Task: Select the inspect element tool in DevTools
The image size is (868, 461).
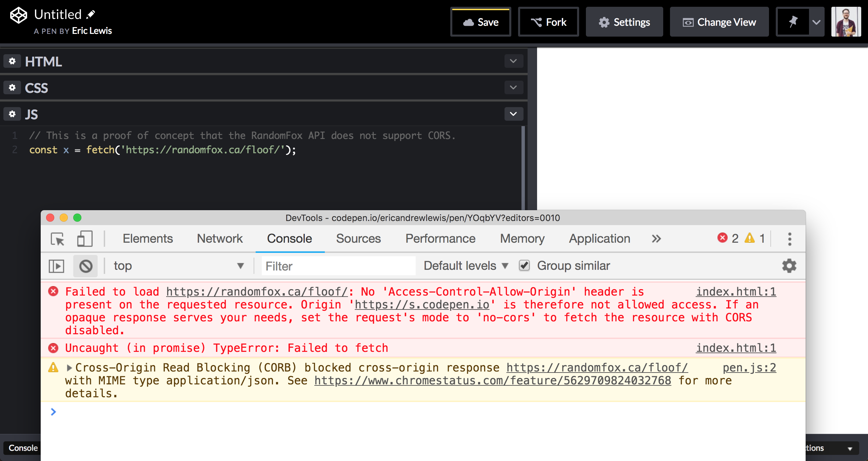Action: pos(57,238)
